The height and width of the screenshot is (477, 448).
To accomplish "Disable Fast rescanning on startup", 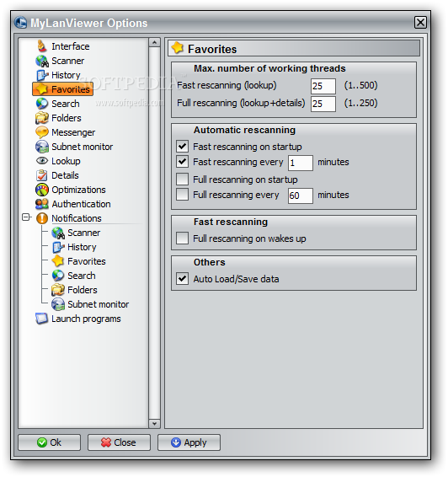I will click(182, 147).
